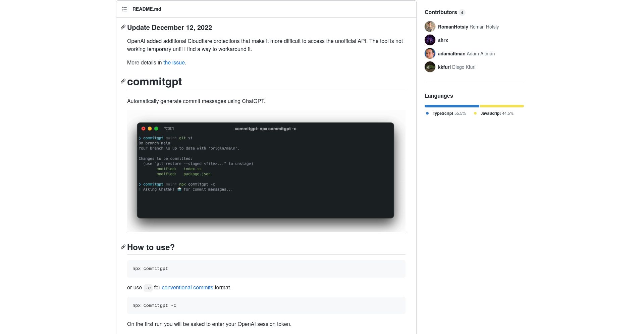
Task: Open adamaltman contributor profile name
Action: [x=452, y=54]
